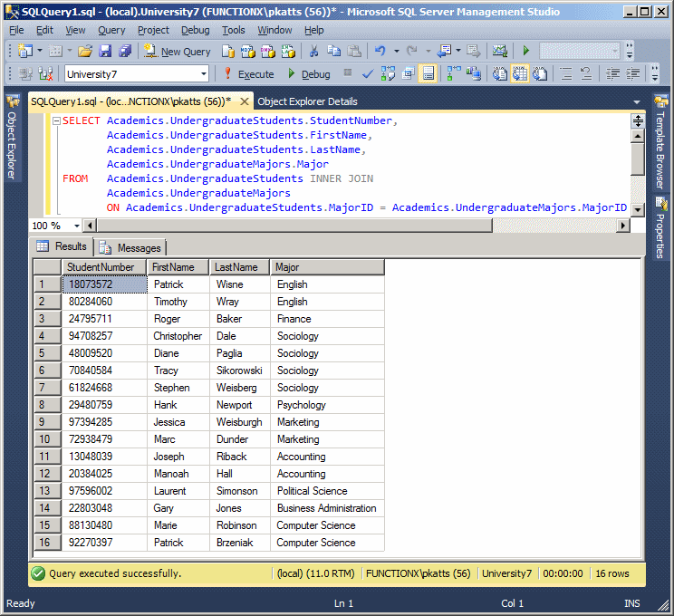Screen dimensions: 674x616
Task: Click the Parse checkmark icon
Action: pyautogui.click(x=368, y=74)
